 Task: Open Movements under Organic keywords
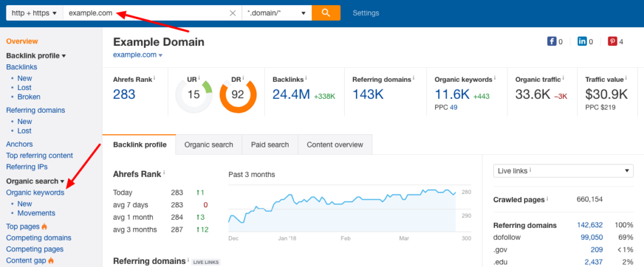point(36,213)
